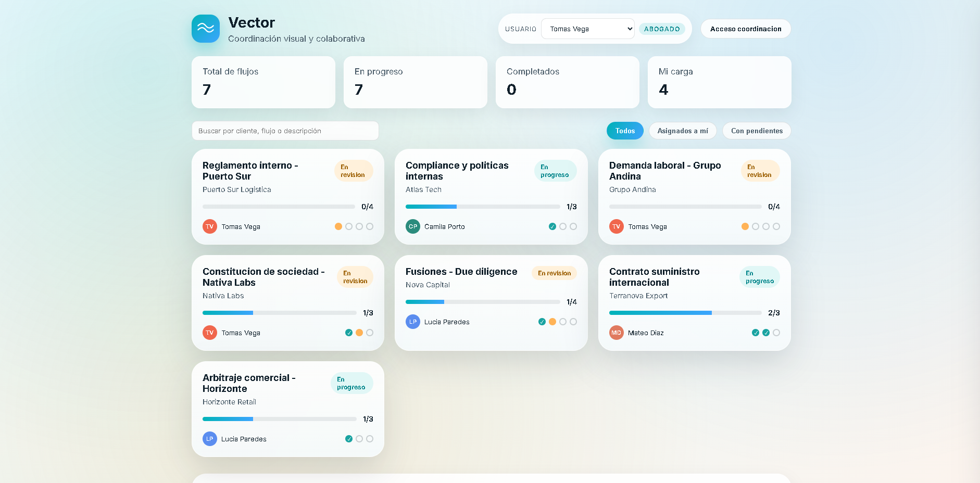The image size is (980, 483).
Task: Click the search field for clients or flows
Action: [x=285, y=131]
